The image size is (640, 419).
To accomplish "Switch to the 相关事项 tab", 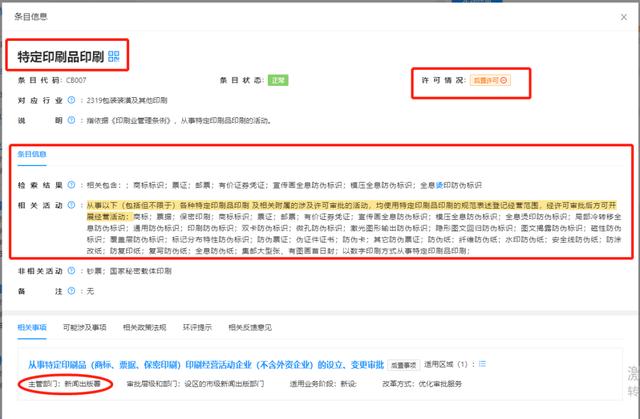I will pos(32,327).
